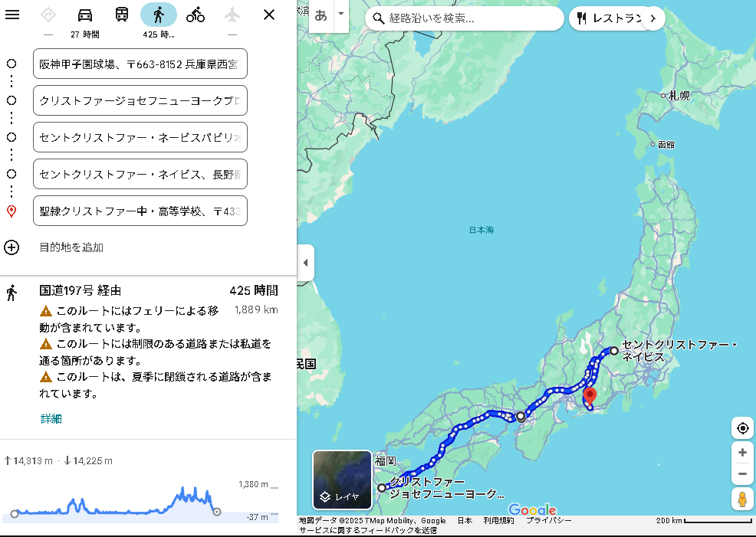This screenshot has width=756, height=537.
Task: Toggle the 200 km map scale
Action: coord(703,520)
